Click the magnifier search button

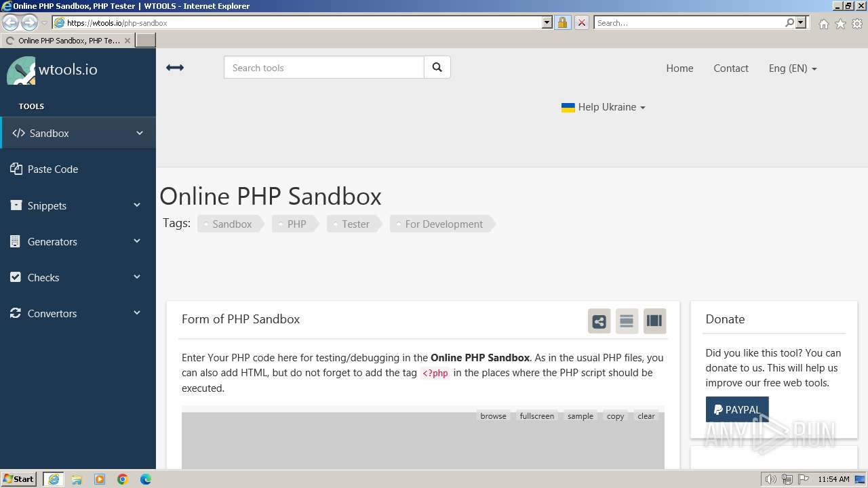point(437,67)
